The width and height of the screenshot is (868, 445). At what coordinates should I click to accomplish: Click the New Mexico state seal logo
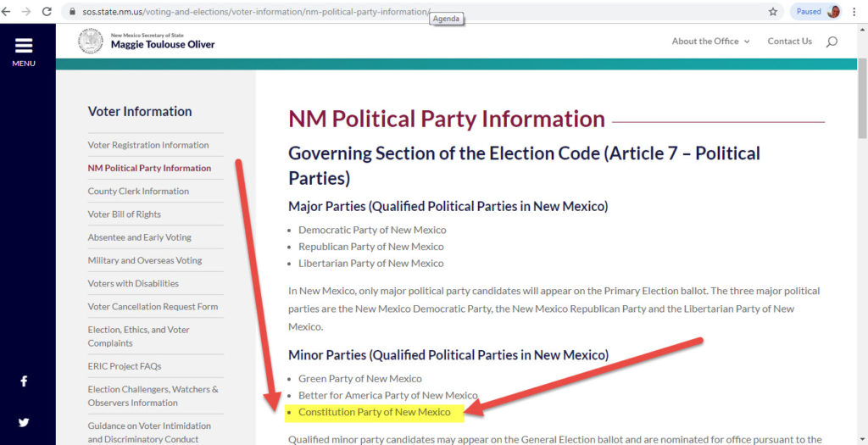[x=90, y=41]
